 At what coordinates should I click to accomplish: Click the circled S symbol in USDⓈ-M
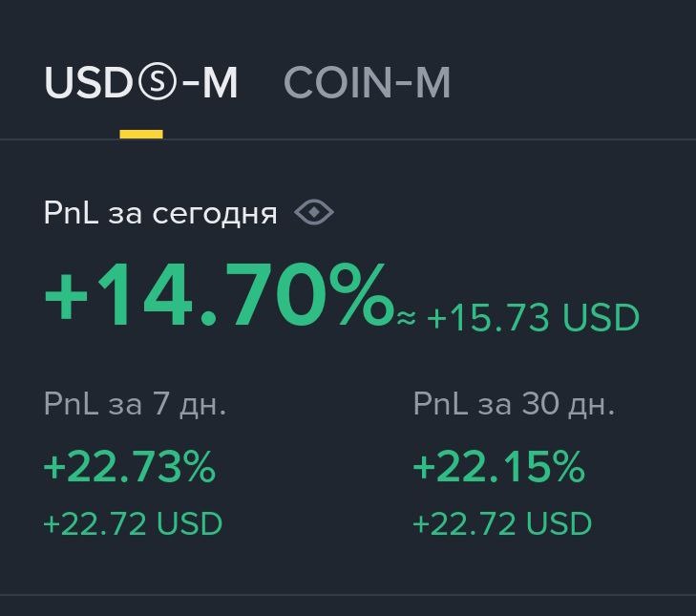point(158,84)
